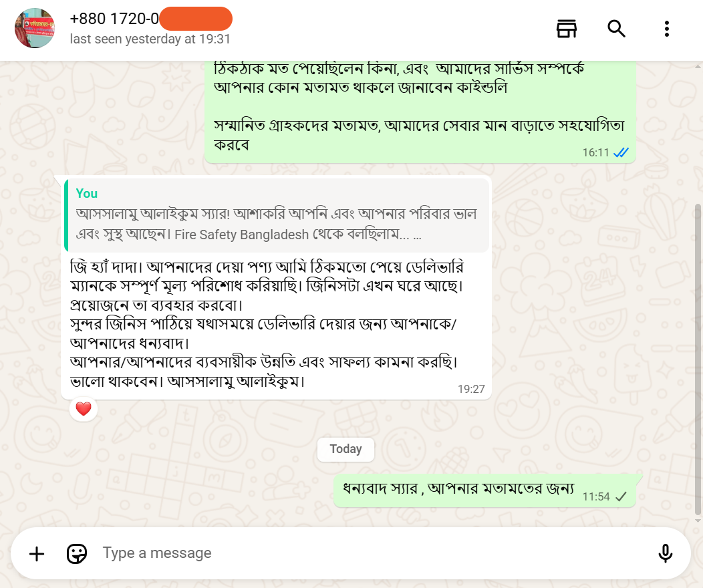Open the sticker and emoji picker

coord(77,553)
